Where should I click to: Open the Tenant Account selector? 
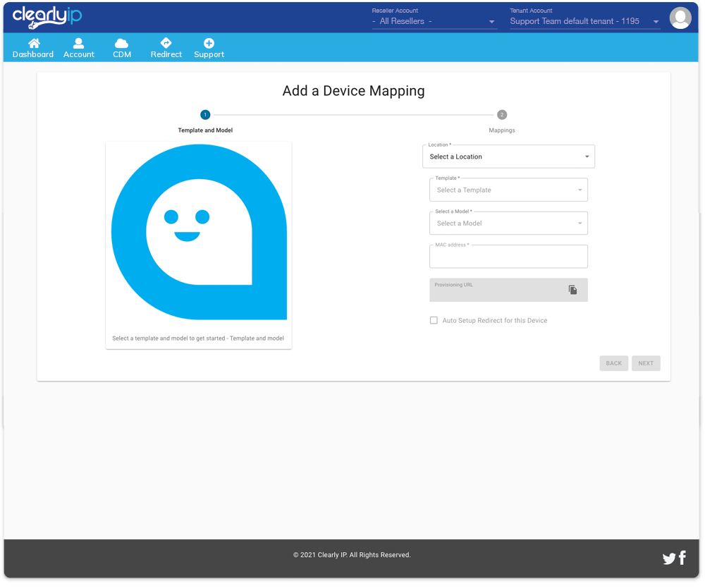[584, 22]
